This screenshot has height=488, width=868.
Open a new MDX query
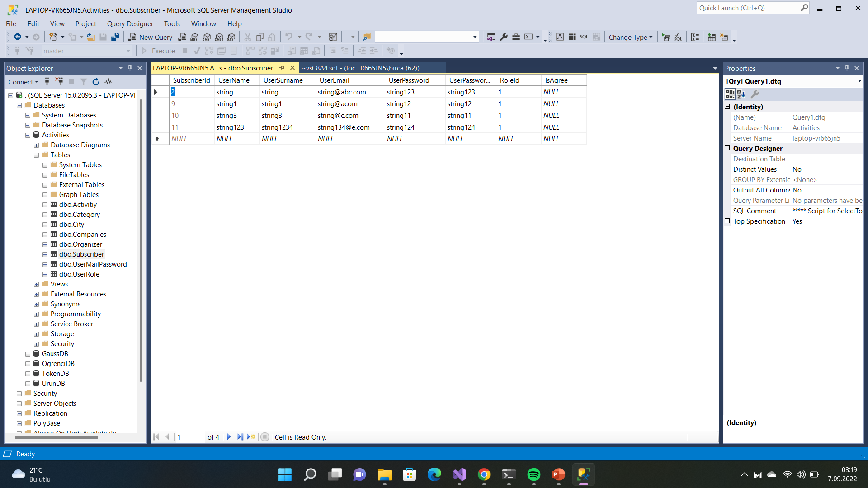pyautogui.click(x=195, y=37)
